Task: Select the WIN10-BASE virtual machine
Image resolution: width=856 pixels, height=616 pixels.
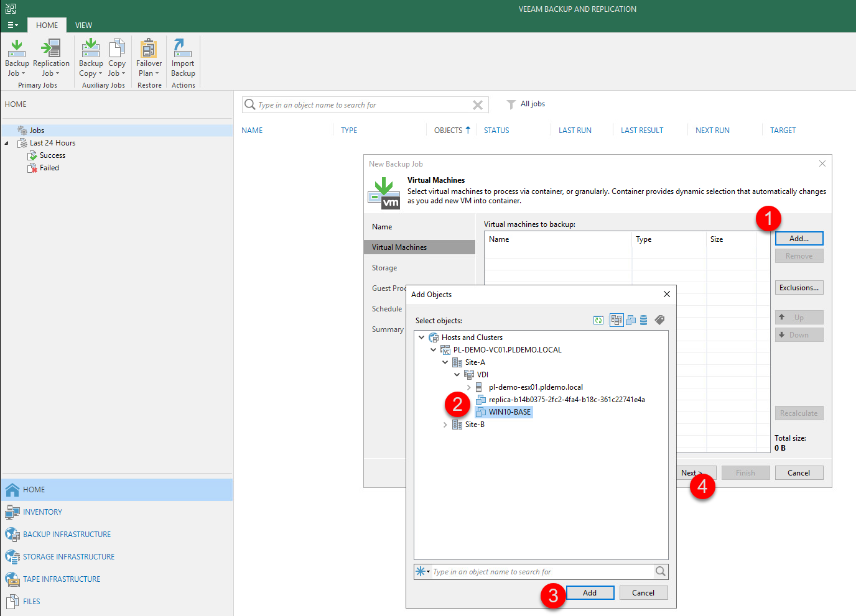Action: 509,412
